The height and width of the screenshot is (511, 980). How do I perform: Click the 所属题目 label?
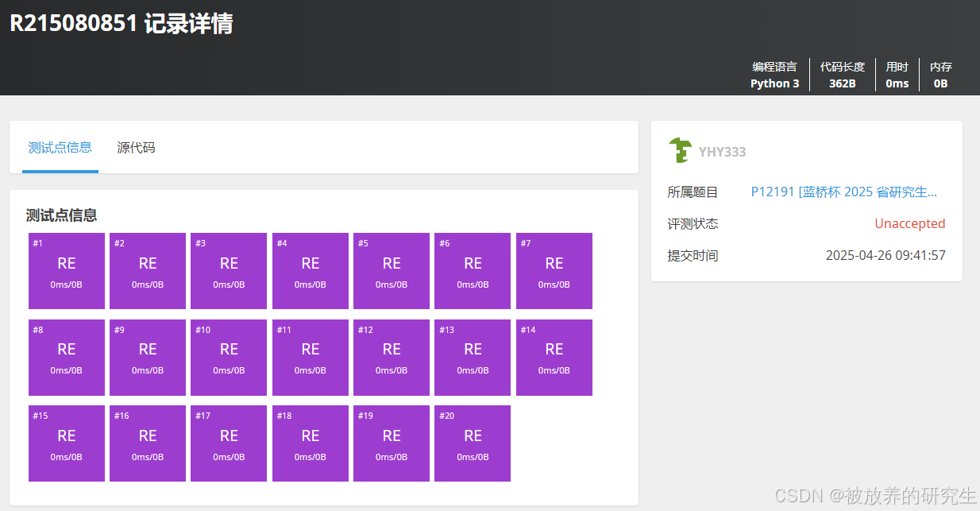[x=693, y=192]
